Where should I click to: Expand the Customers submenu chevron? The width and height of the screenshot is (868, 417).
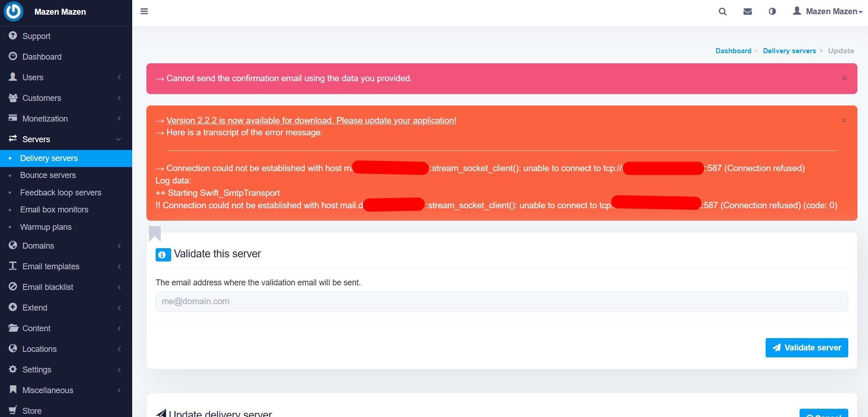119,98
